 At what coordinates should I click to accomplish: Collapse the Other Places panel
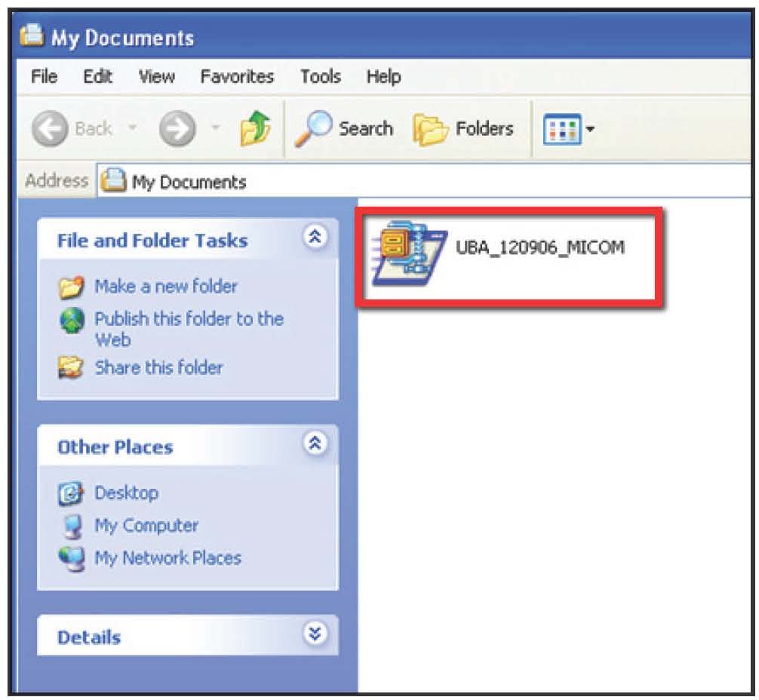[x=315, y=443]
